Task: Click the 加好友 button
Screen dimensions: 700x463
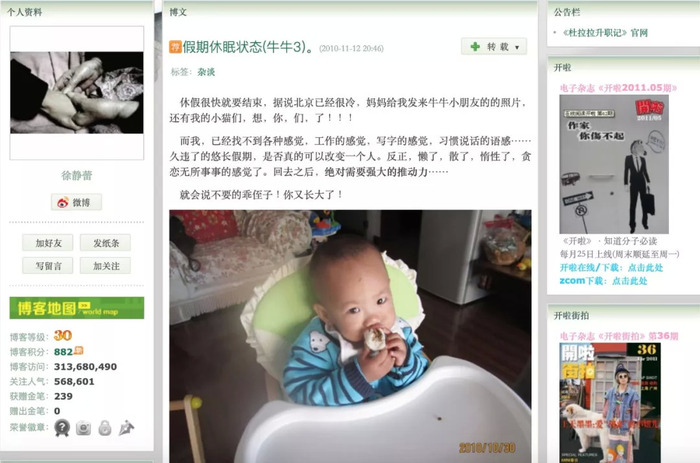Action: tap(48, 243)
